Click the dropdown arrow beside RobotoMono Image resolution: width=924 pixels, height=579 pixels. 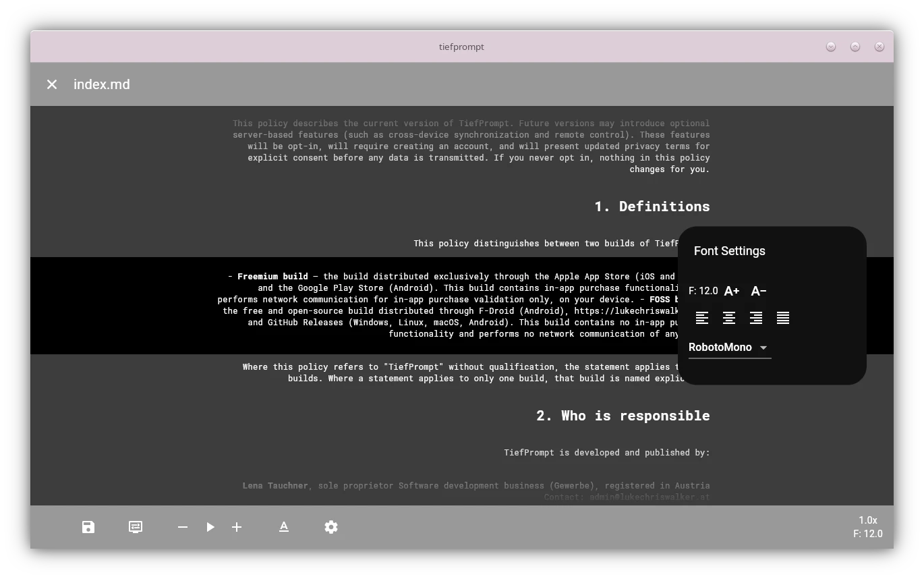tap(763, 348)
